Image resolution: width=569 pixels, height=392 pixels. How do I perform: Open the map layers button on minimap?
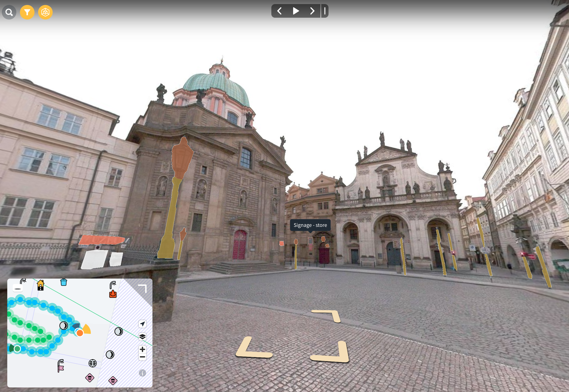[x=142, y=336]
